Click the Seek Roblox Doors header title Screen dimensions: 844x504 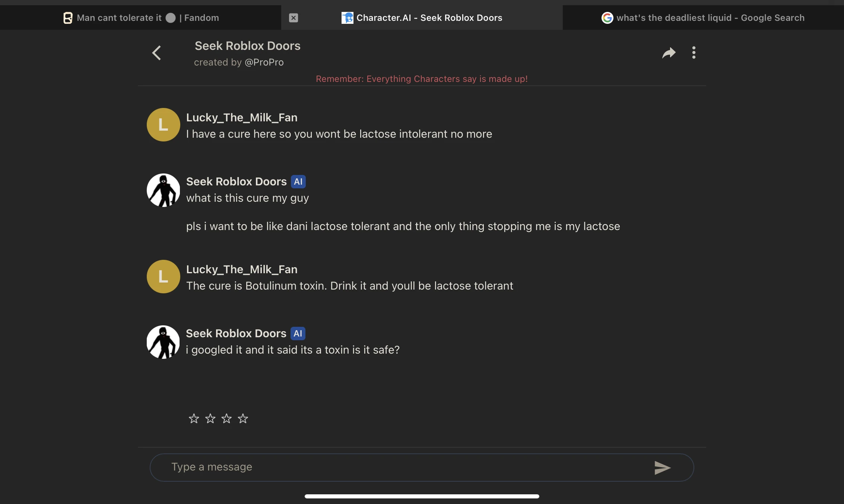(x=247, y=46)
